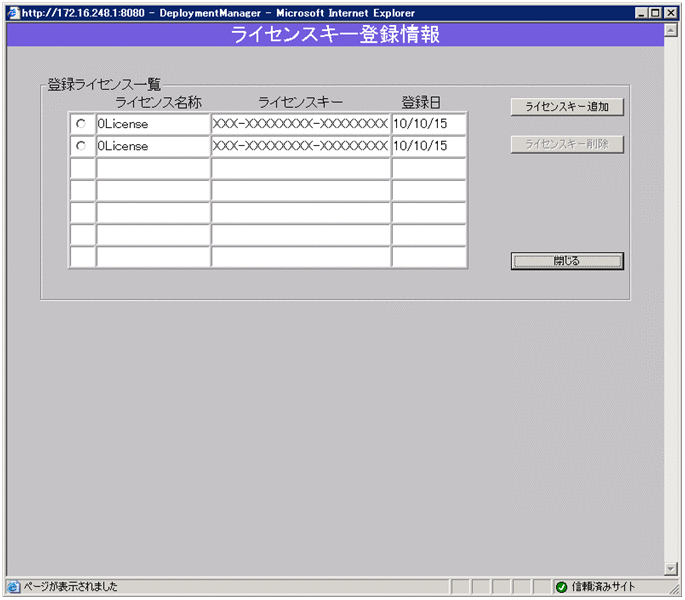The height and width of the screenshot is (600, 685).
Task: Close the Internet Explorer window
Action: click(x=671, y=13)
